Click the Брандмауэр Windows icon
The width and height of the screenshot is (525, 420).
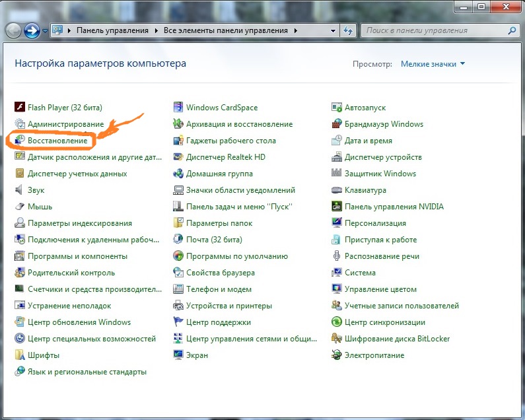click(x=337, y=124)
